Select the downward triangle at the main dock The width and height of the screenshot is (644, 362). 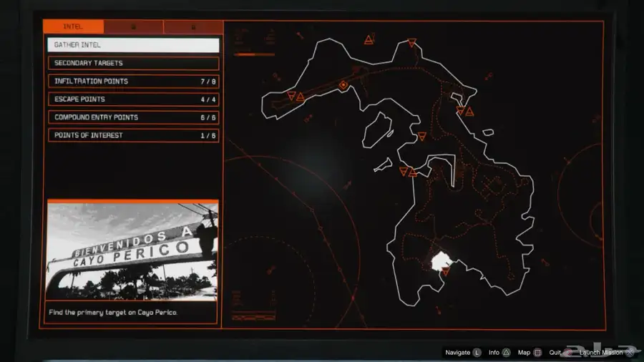(x=404, y=171)
